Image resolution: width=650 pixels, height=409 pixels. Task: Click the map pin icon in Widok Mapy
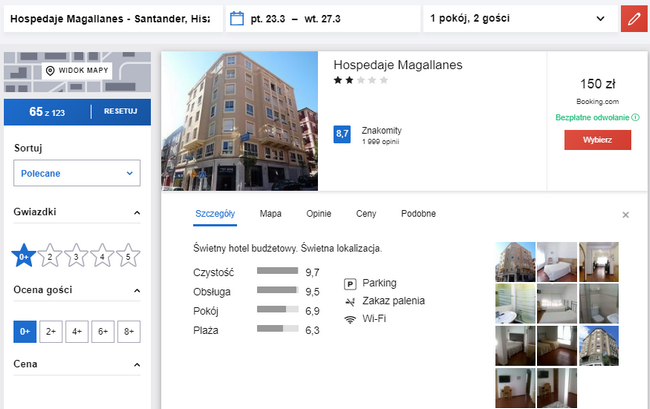pos(50,70)
